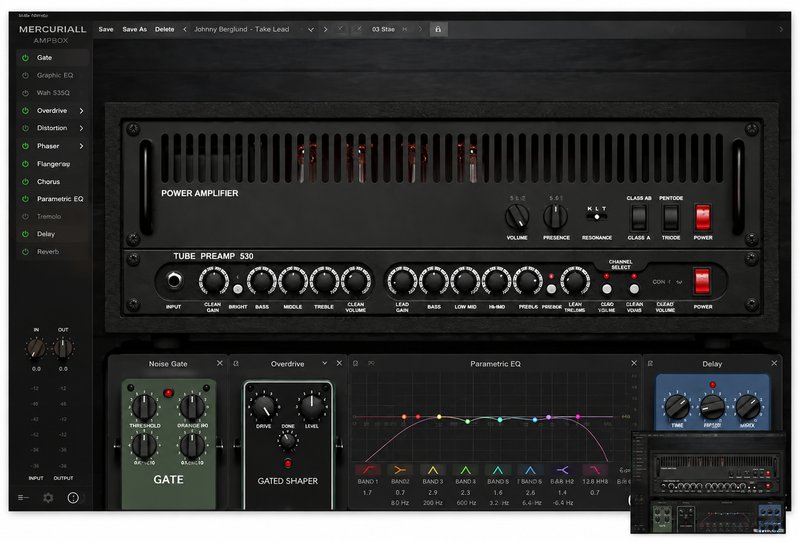Screen dimensions: 800x542
Task: Close the Parametric EQ panel
Action: (634, 363)
